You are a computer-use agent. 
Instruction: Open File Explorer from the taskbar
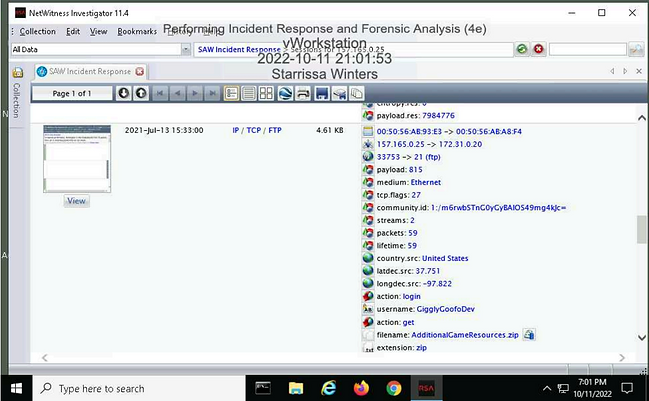coord(296,389)
